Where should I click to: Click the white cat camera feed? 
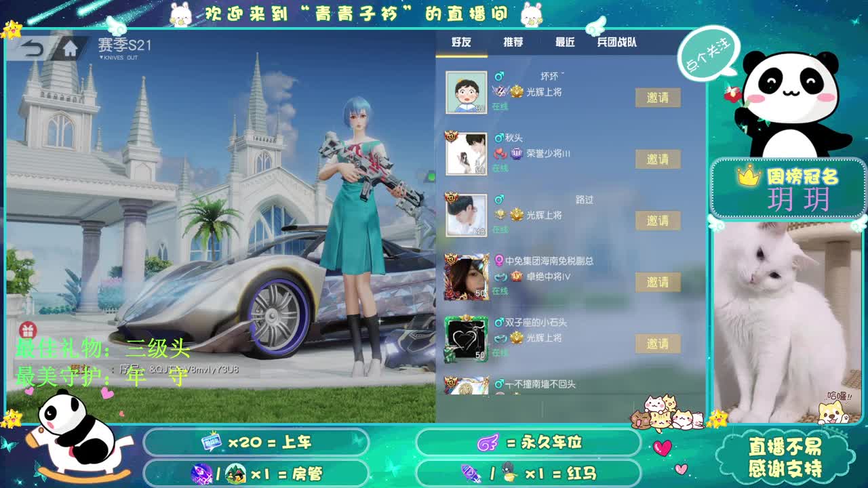(787, 324)
